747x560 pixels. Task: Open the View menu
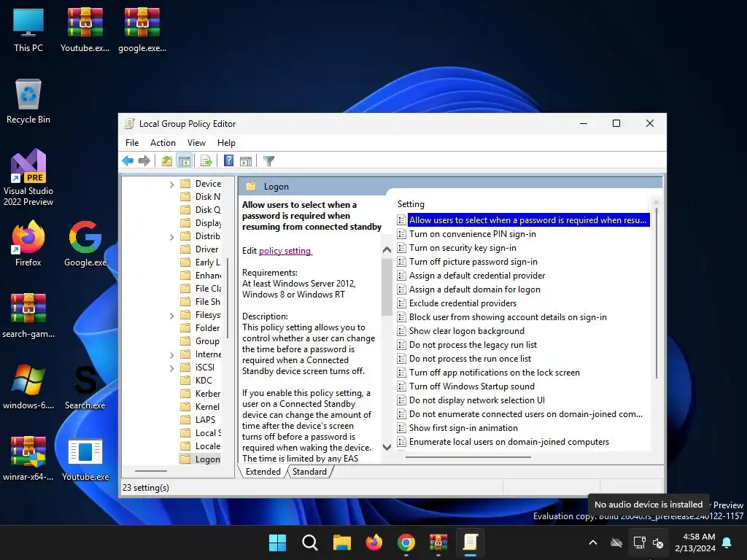196,143
